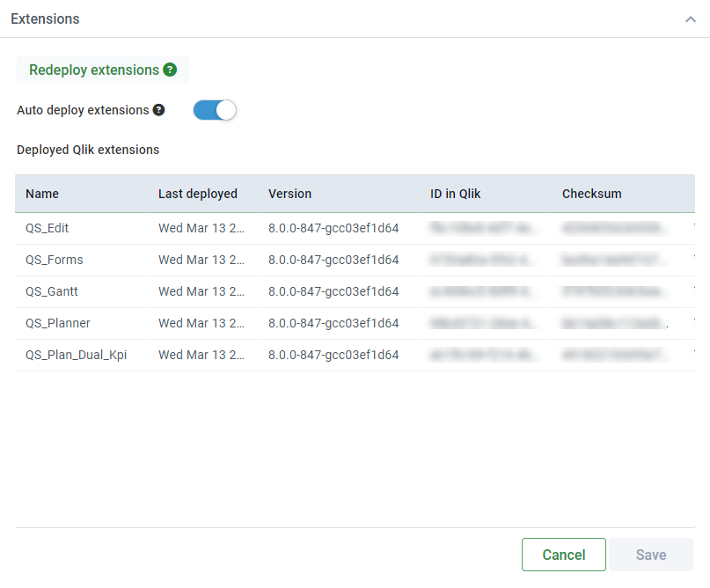Open help icon beside Auto deploy extensions
This screenshot has width=710, height=588.
coord(158,110)
